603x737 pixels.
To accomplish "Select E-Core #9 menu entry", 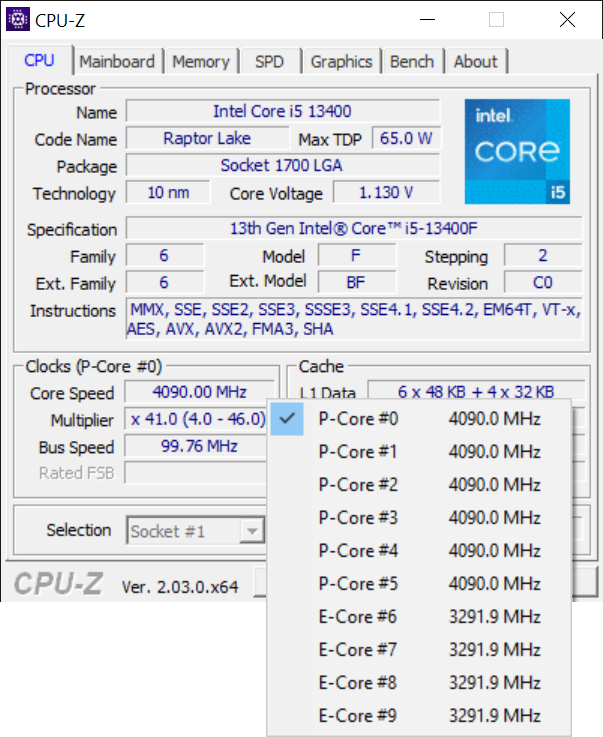I will click(419, 715).
